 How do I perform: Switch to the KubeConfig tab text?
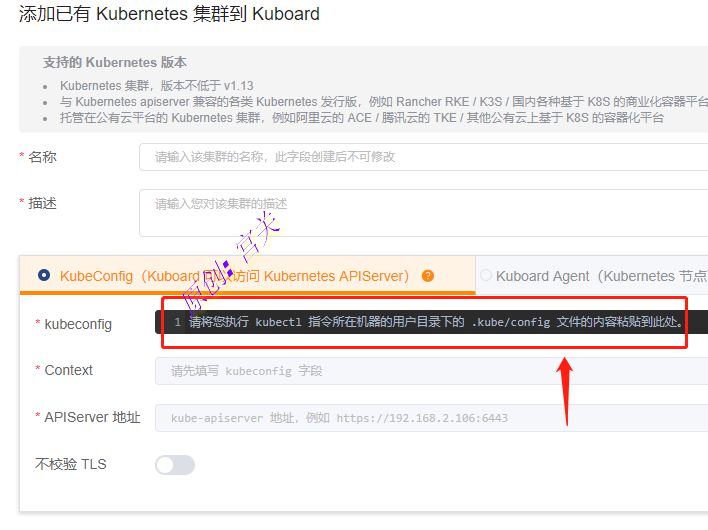[x=234, y=276]
